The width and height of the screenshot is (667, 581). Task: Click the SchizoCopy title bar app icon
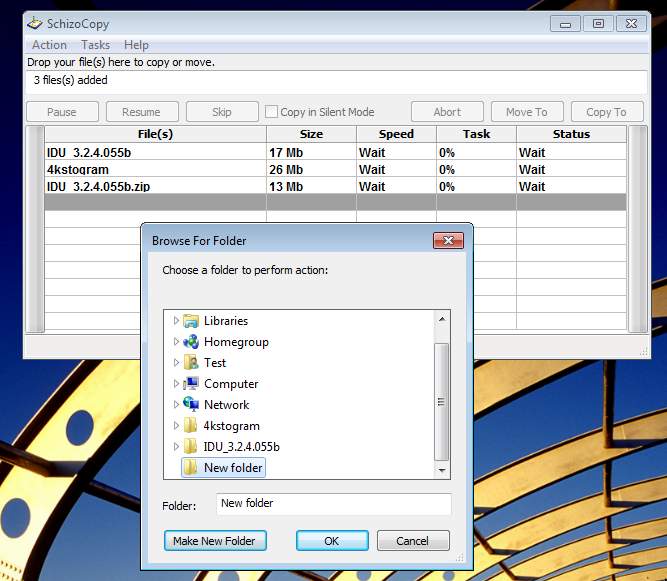pos(35,23)
